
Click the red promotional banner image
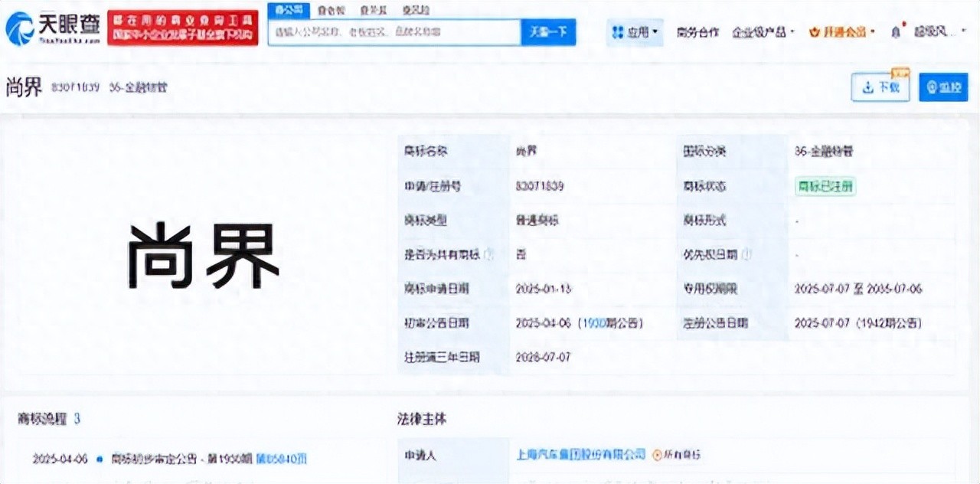pos(182,28)
